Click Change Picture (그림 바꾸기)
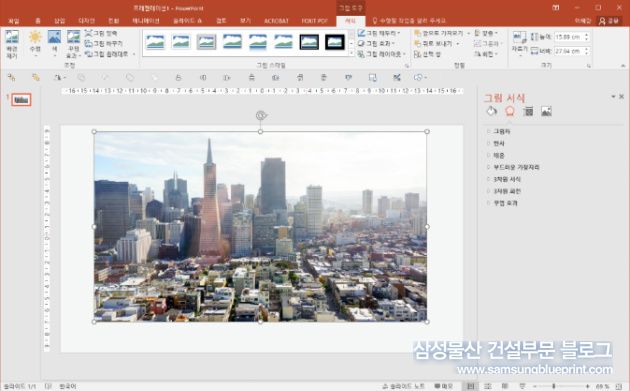This screenshot has width=630, height=391. [104, 43]
